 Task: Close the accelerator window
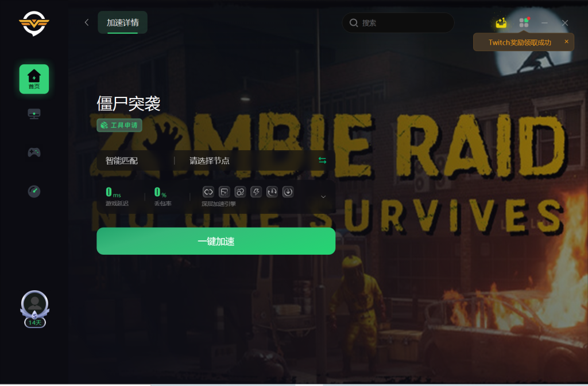pos(565,23)
